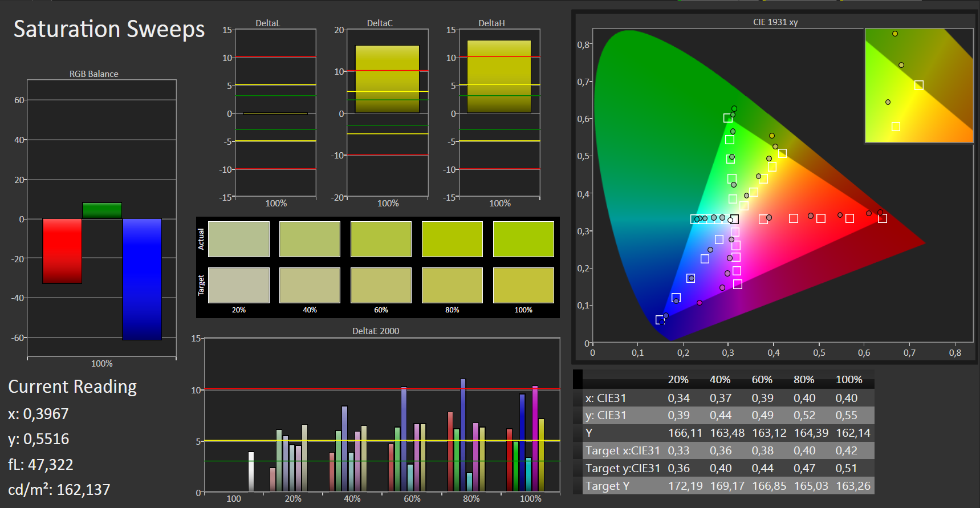Select the 'x: 0,3967' reading
Image resolution: width=980 pixels, height=508 pixels.
pyautogui.click(x=38, y=414)
